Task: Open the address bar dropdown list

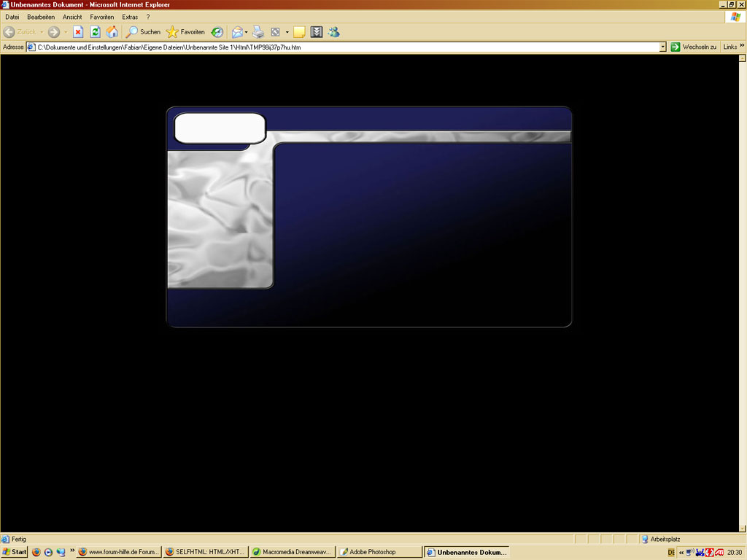Action: pyautogui.click(x=662, y=47)
